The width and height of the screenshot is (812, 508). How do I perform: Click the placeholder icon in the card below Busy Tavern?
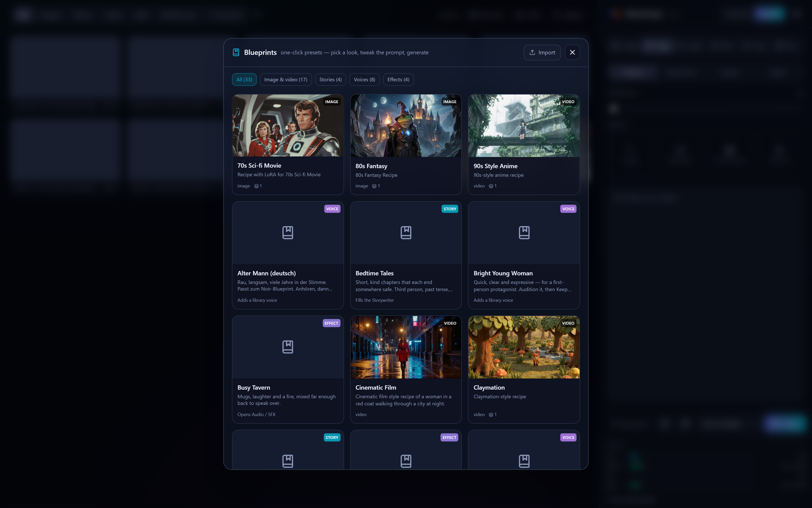tap(287, 461)
